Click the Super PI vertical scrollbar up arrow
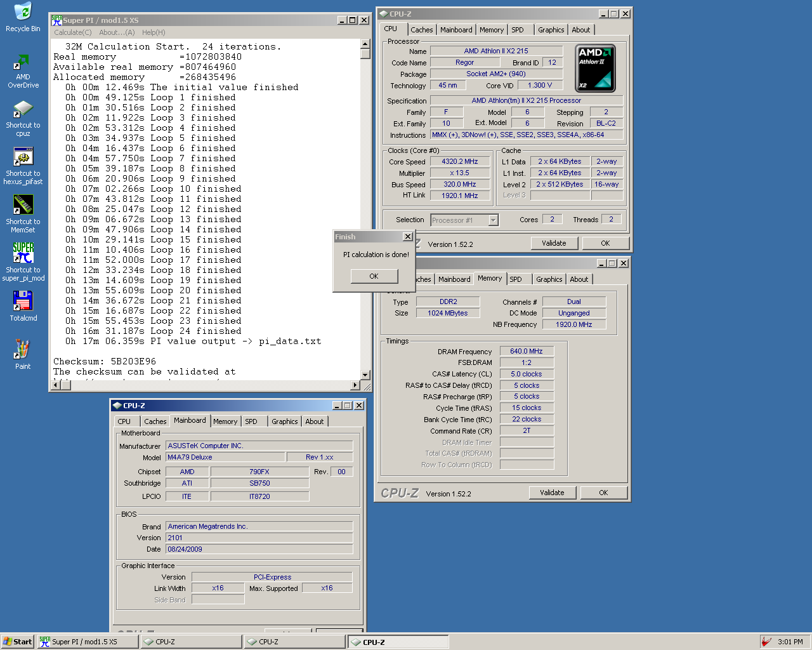The width and height of the screenshot is (812, 650). click(x=365, y=44)
